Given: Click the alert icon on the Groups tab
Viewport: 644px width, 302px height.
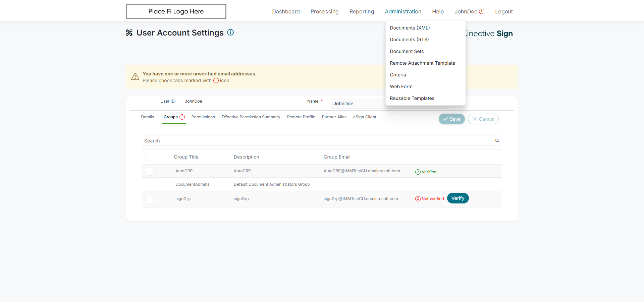Looking at the screenshot, I should 182,117.
